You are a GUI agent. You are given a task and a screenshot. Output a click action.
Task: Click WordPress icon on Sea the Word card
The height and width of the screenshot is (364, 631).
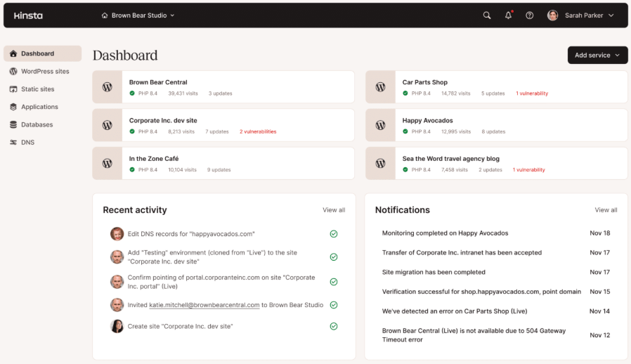pos(380,164)
